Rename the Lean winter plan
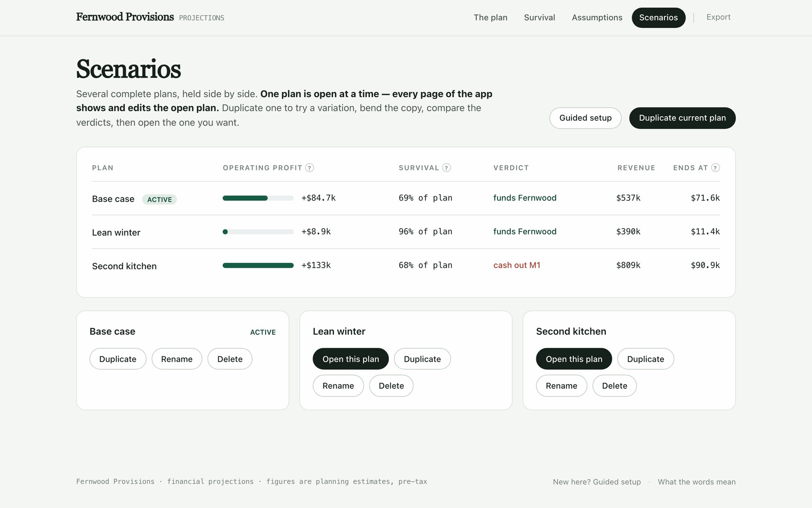The image size is (812, 508). (x=338, y=386)
